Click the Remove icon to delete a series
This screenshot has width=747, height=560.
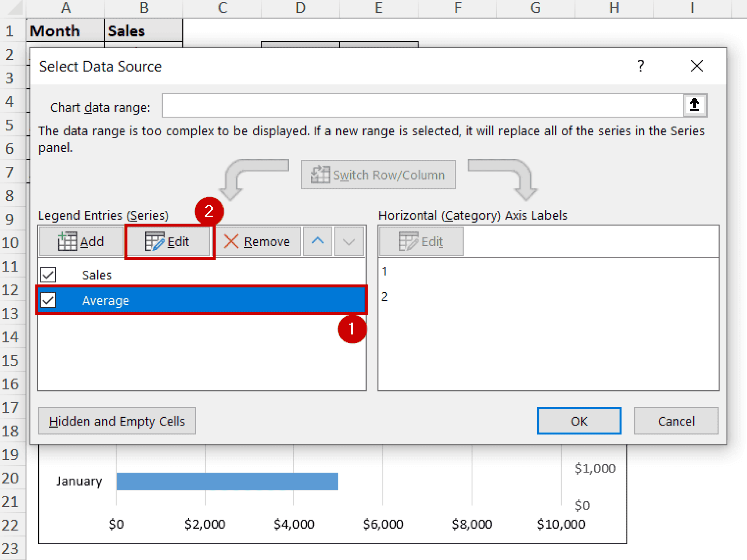[x=232, y=241]
